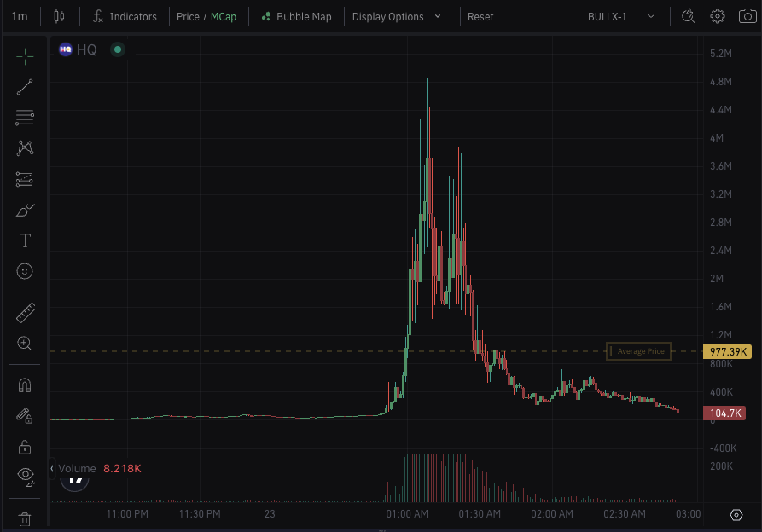Toggle stay in drawing mode
Screen dimensions: 762x532
pos(25,415)
